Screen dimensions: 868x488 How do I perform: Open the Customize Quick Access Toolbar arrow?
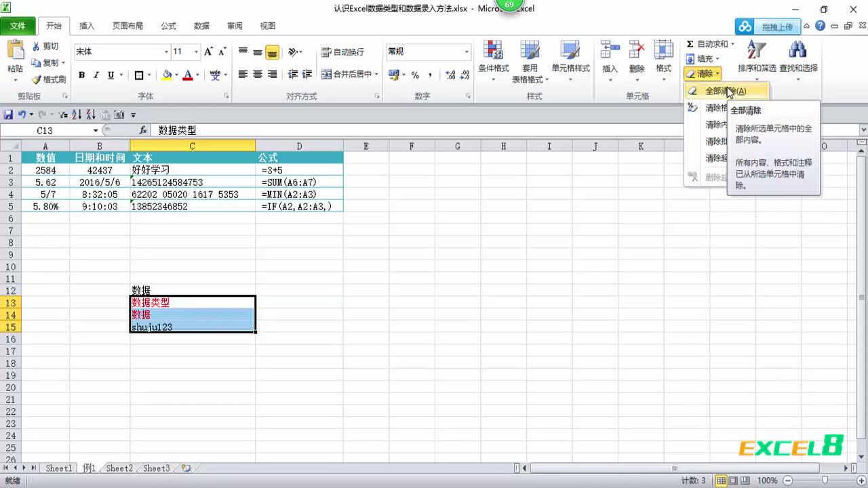coord(134,115)
